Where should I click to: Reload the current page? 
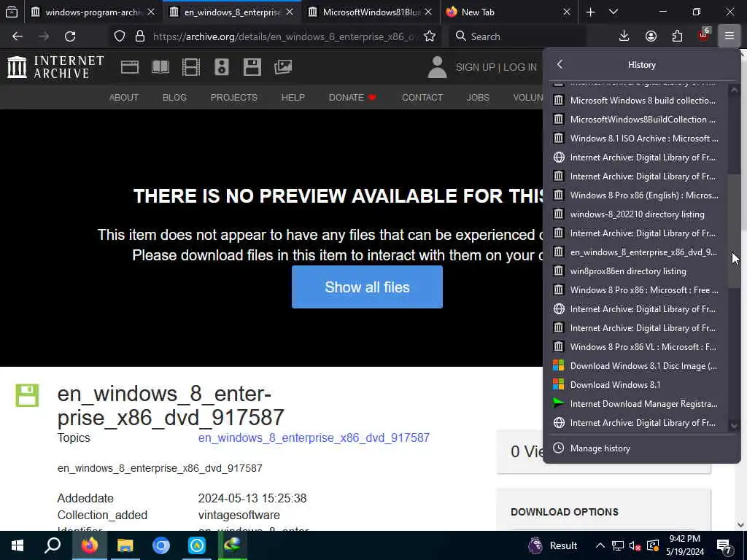(70, 36)
